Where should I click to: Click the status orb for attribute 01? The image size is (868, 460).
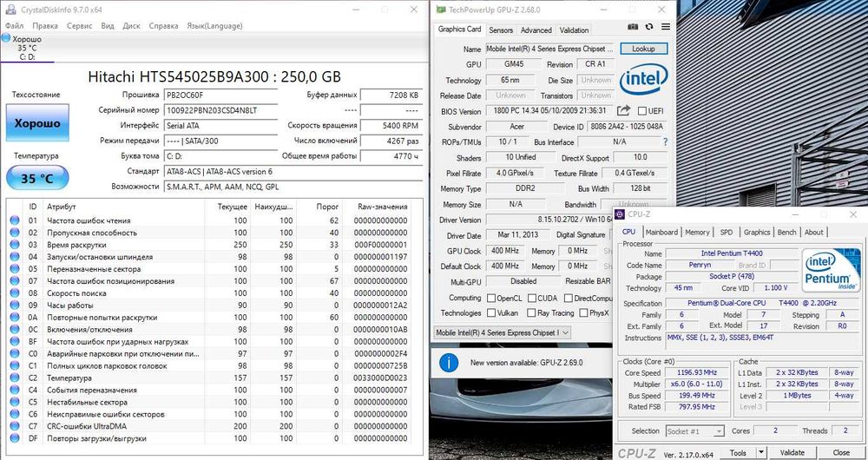point(15,220)
